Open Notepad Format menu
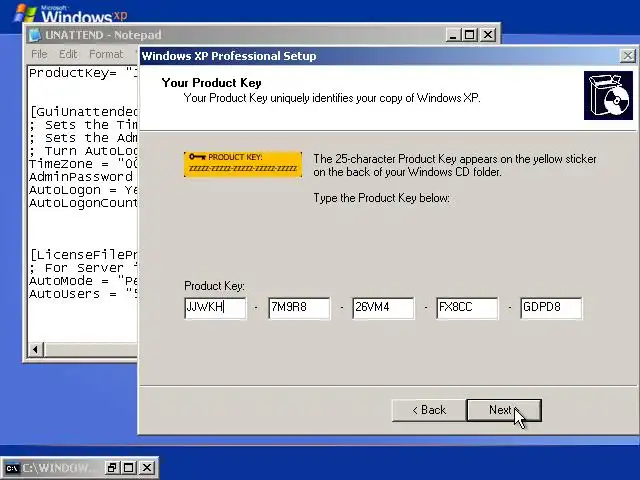Image resolution: width=640 pixels, height=480 pixels. (x=106, y=54)
